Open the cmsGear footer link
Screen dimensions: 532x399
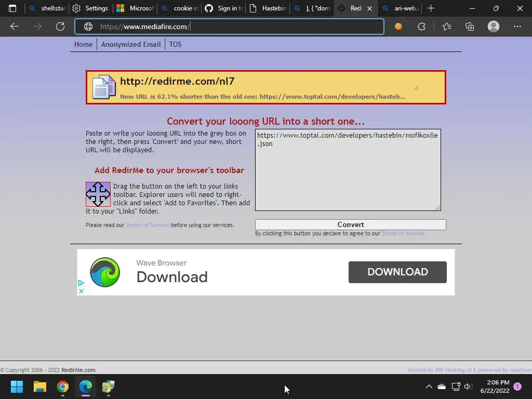504,370
